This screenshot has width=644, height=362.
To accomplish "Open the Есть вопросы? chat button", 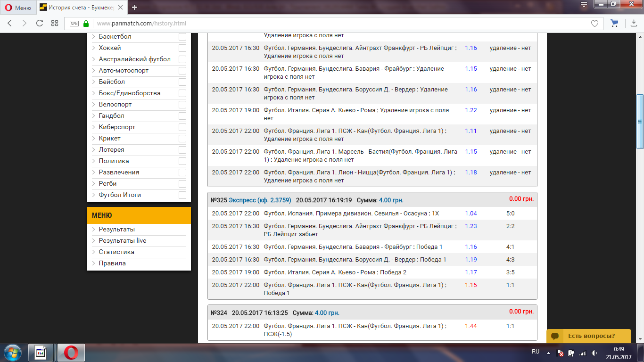I will 589,336.
